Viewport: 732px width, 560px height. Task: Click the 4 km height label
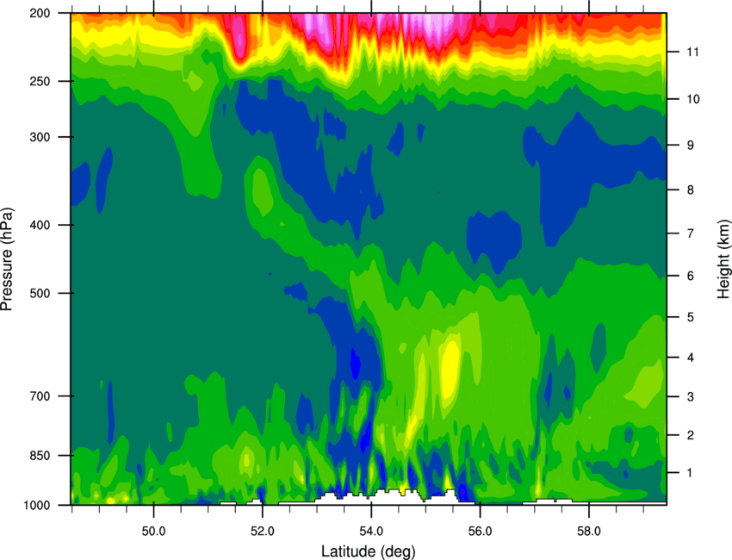click(691, 358)
